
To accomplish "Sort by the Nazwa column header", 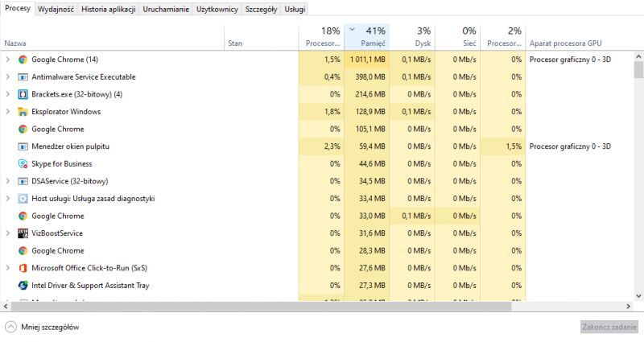I will point(112,37).
